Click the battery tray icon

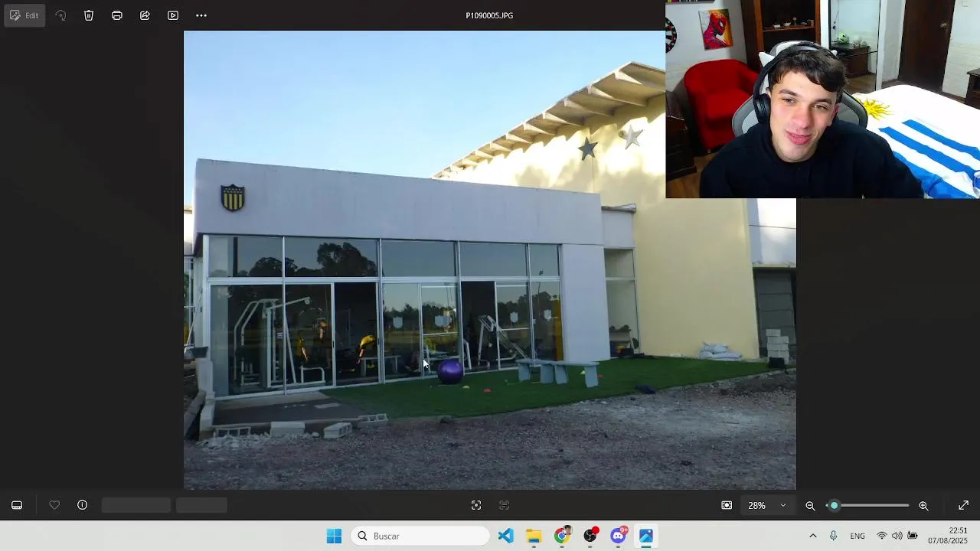pos(913,536)
